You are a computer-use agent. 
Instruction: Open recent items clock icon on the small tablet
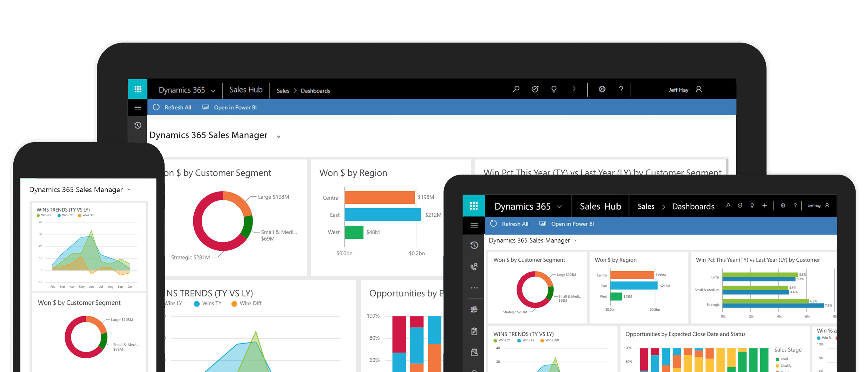click(474, 245)
